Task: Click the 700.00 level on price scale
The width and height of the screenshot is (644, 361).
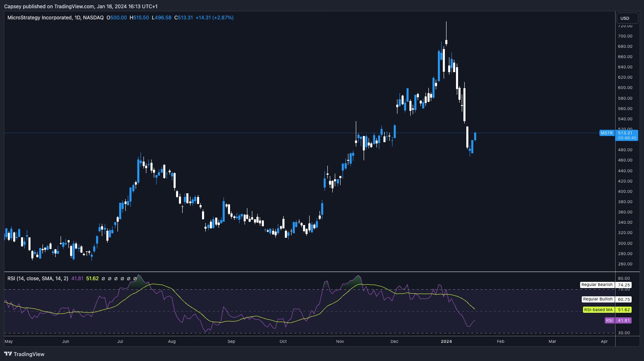Action: point(625,36)
